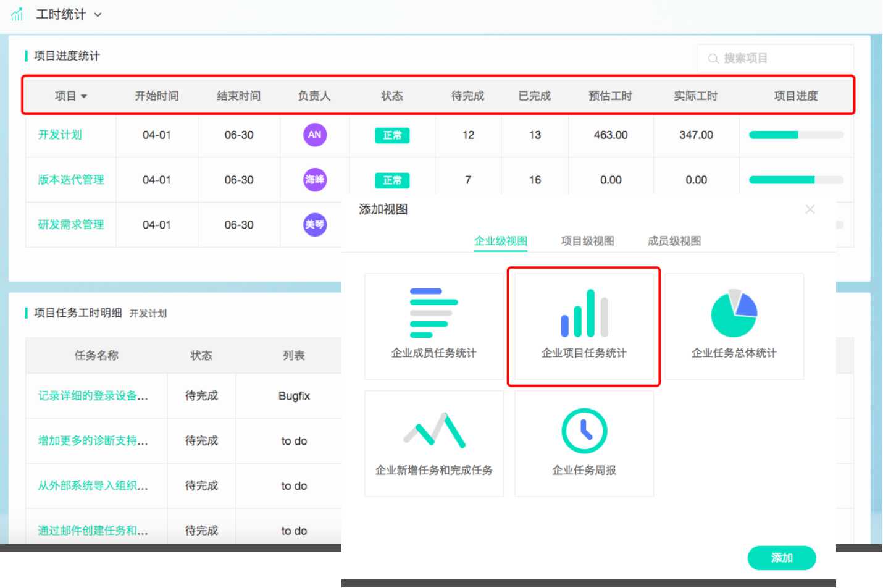Close the 添加视图 dialog
The image size is (883, 588).
810,209
